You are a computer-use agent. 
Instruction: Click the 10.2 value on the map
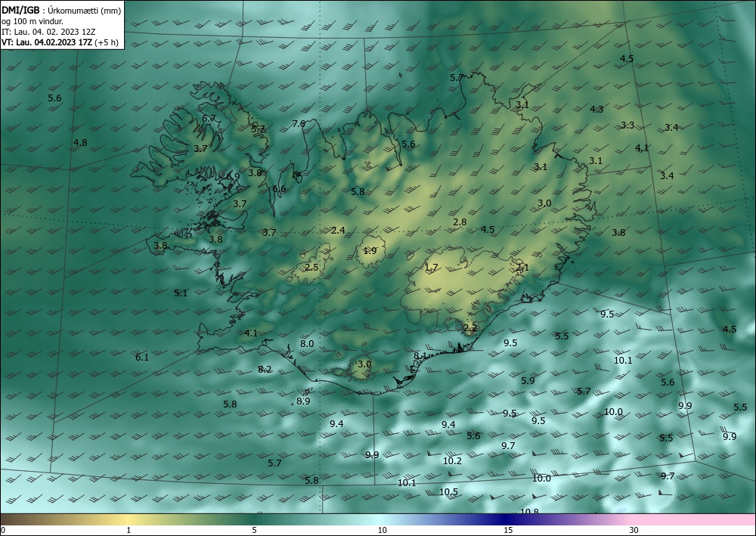click(x=452, y=461)
